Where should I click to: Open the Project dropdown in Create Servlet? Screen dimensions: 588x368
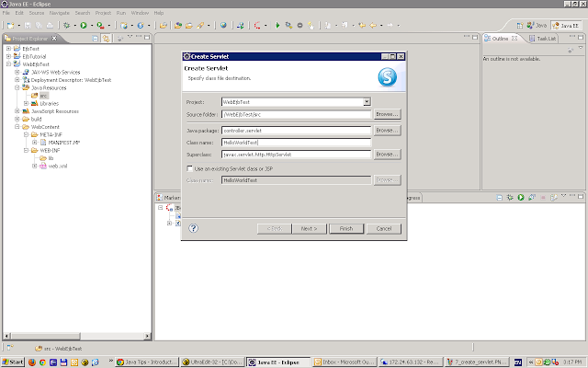[x=367, y=102]
